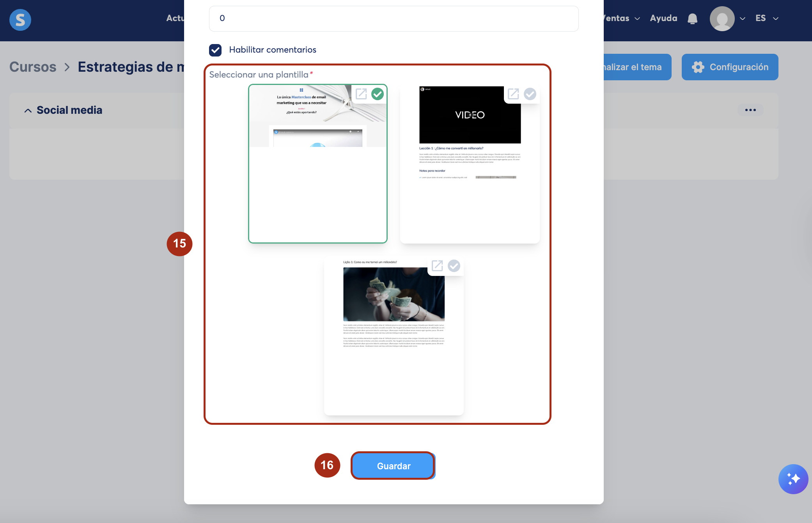This screenshot has height=523, width=812.
Task: Select the money image template checkmark
Action: click(x=454, y=266)
